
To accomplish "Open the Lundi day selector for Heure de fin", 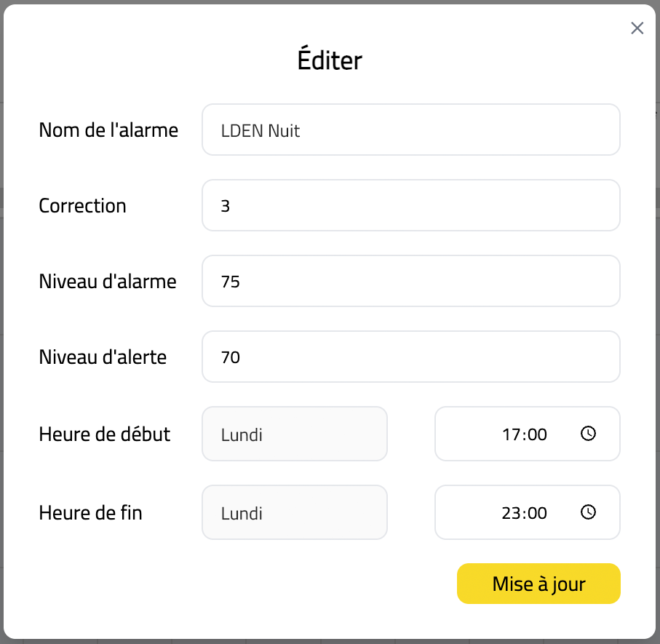I will pyautogui.click(x=294, y=513).
